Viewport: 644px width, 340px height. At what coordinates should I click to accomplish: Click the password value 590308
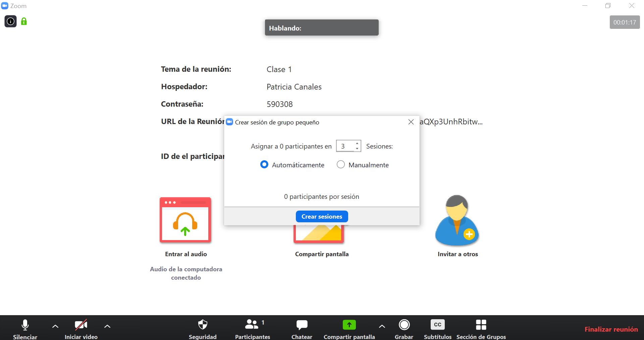pos(280,104)
